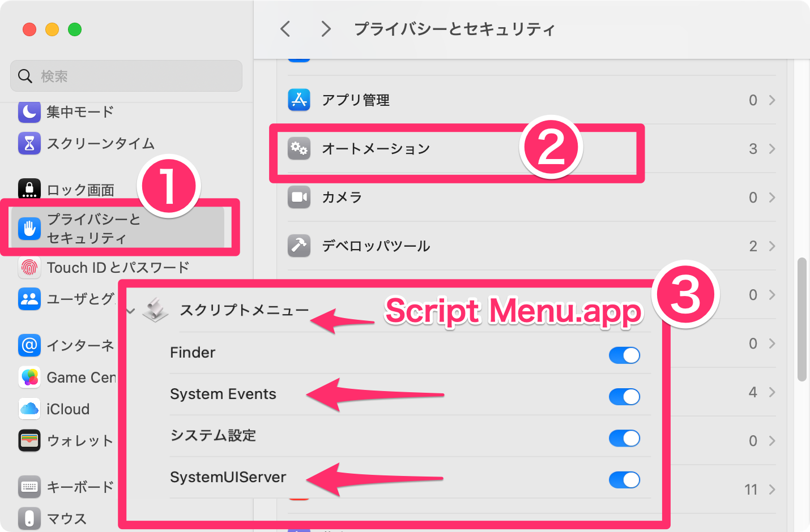Screen dimensions: 810x532
Task: Go back with the left arrow button
Action: [x=285, y=29]
